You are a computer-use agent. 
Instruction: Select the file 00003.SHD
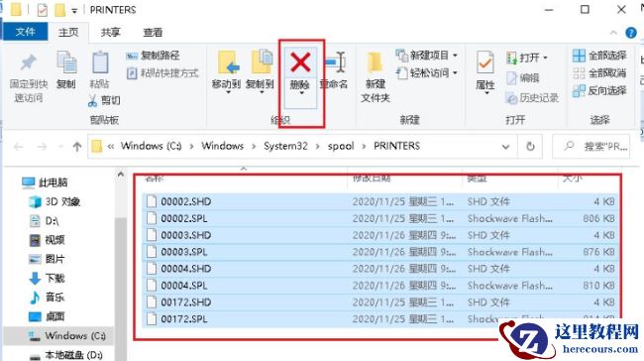(x=379, y=235)
